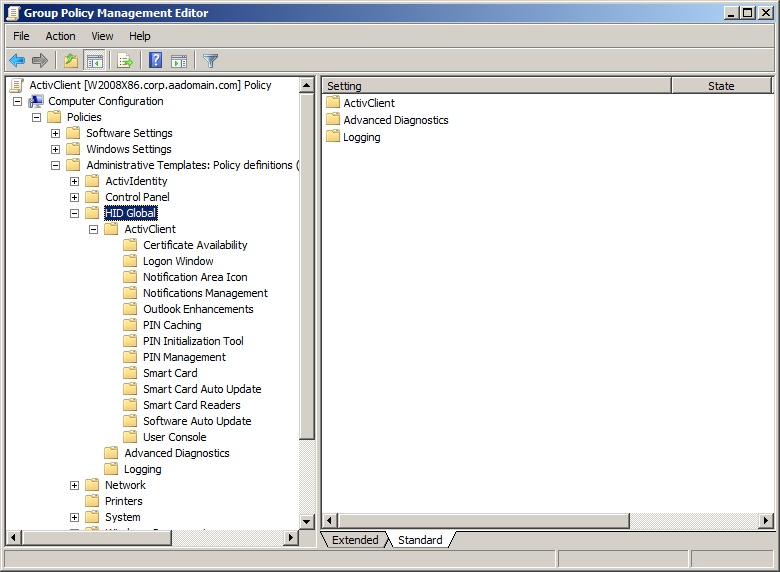
Task: Click the Computer Configuration computer icon
Action: (36, 101)
